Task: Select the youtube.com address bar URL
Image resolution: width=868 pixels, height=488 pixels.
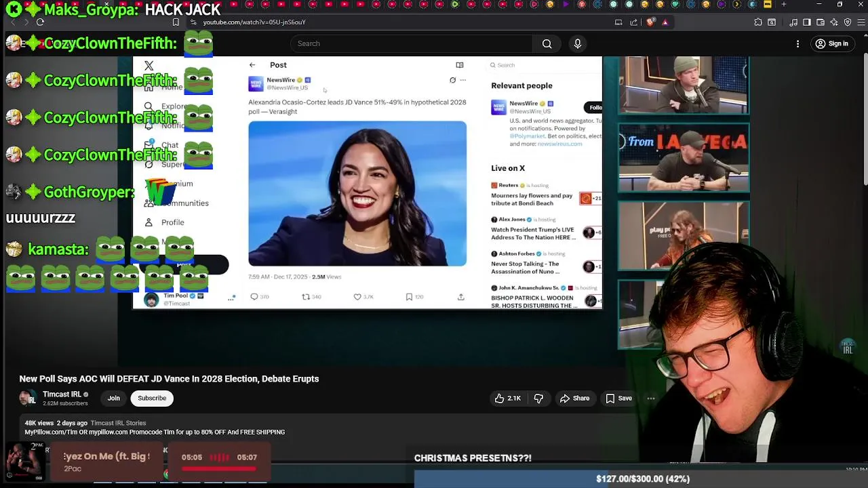Action: [x=254, y=22]
